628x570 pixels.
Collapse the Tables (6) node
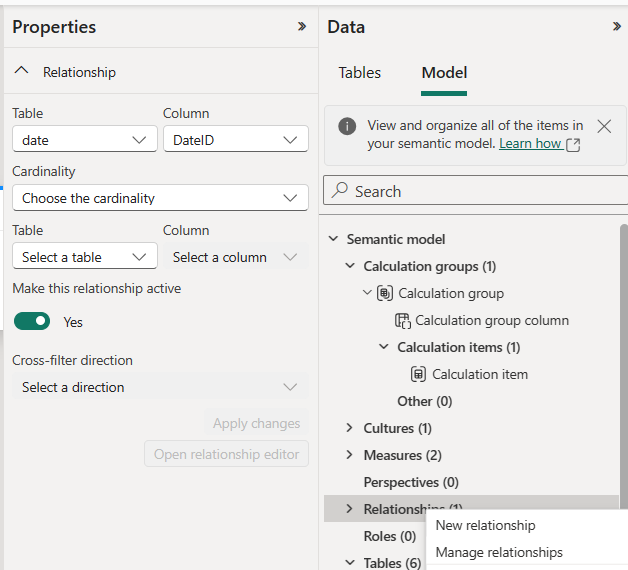click(350, 562)
